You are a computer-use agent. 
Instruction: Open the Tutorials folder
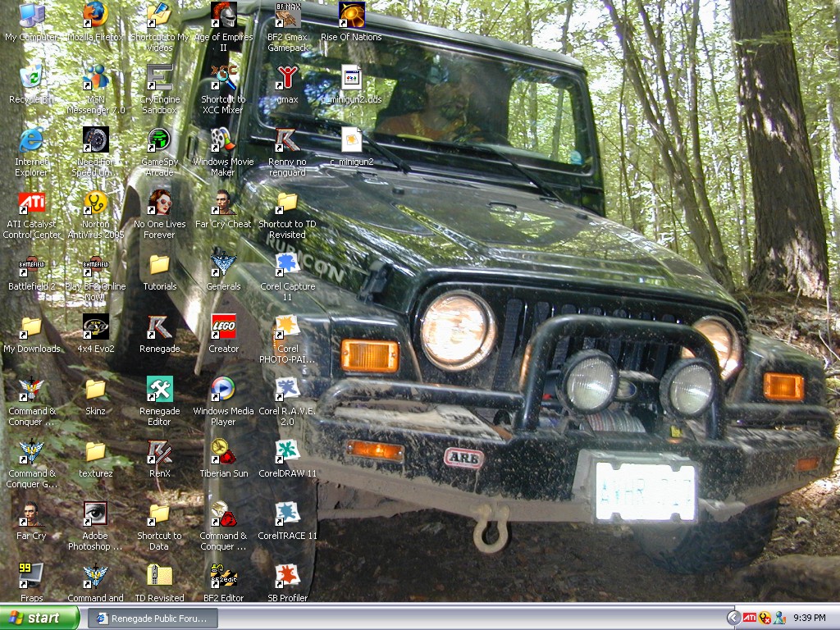point(159,265)
